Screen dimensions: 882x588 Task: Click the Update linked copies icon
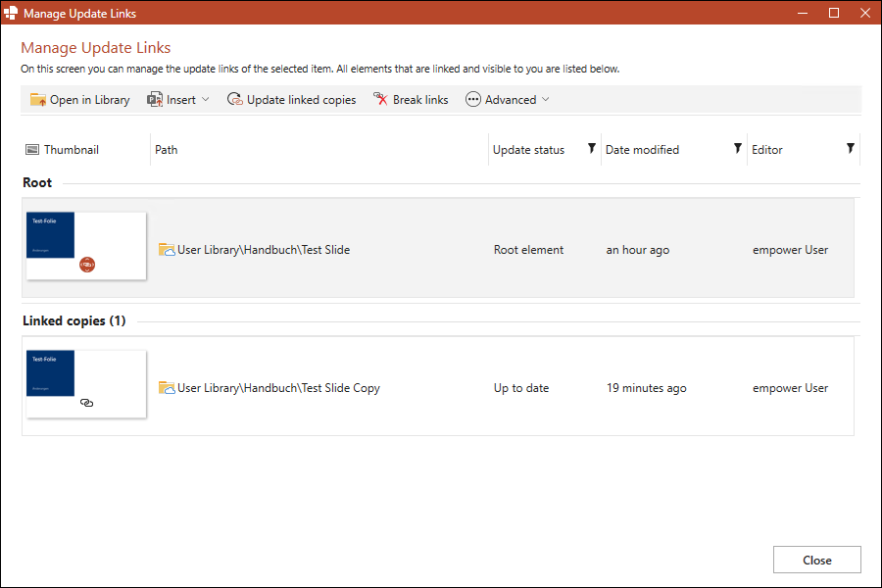(x=234, y=100)
